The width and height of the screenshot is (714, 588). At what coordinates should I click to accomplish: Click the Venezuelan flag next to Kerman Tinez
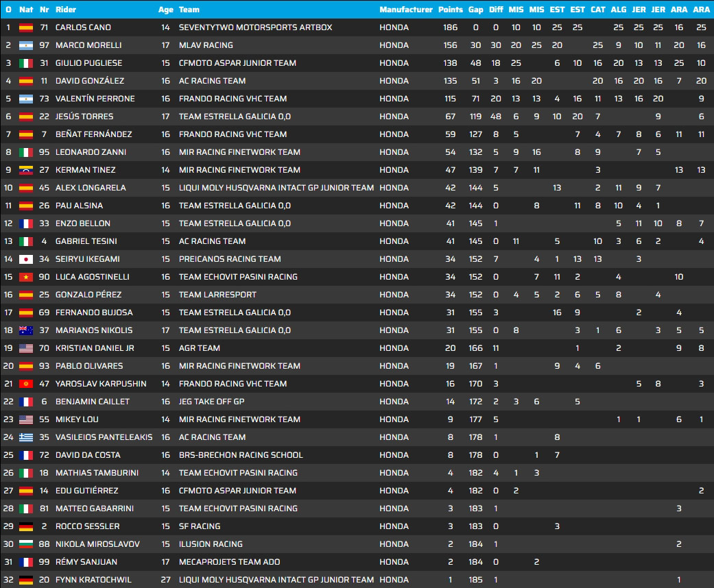pyautogui.click(x=26, y=170)
